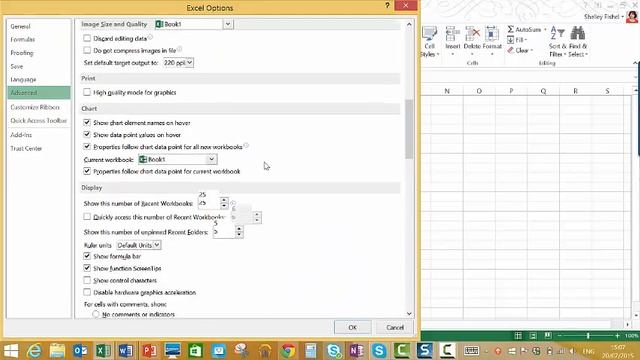Click the zoom in plus button
The height and width of the screenshot is (360, 640).
tap(618, 336)
